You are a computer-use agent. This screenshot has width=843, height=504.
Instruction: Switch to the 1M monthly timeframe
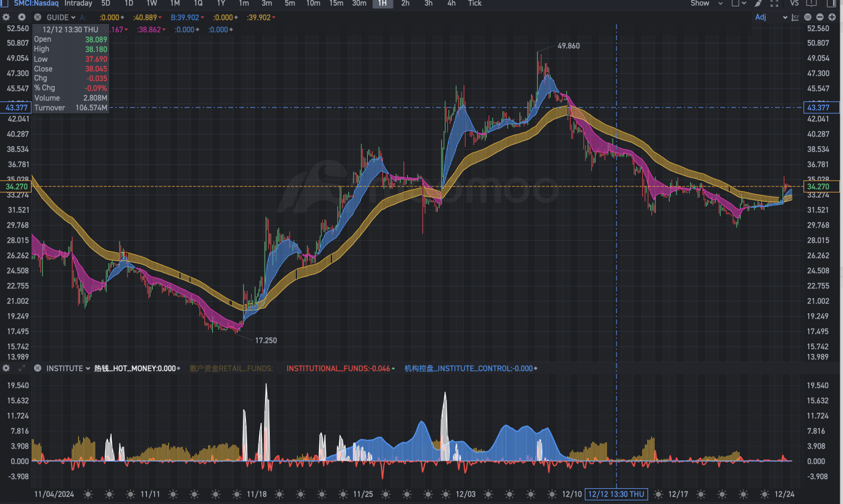175,3
